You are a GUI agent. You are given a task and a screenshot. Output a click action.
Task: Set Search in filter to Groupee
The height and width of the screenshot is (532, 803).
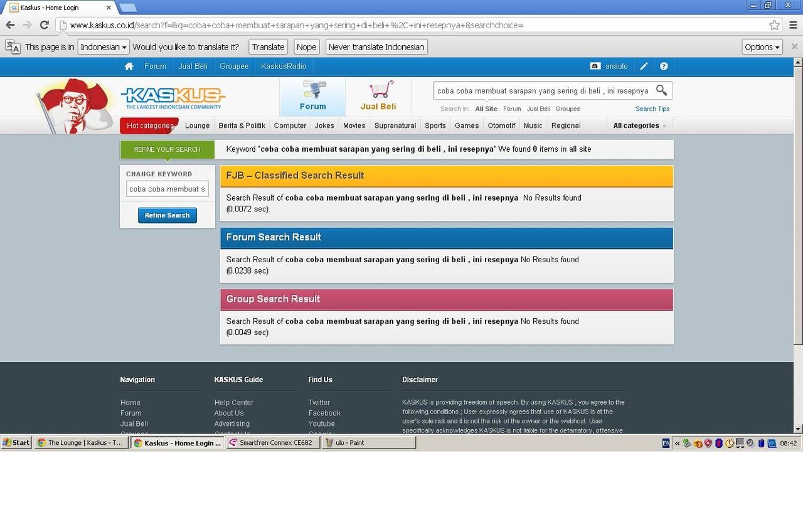(568, 109)
